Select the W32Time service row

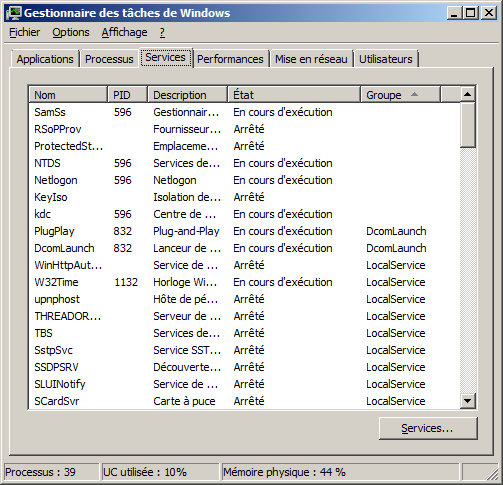pyautogui.click(x=244, y=282)
